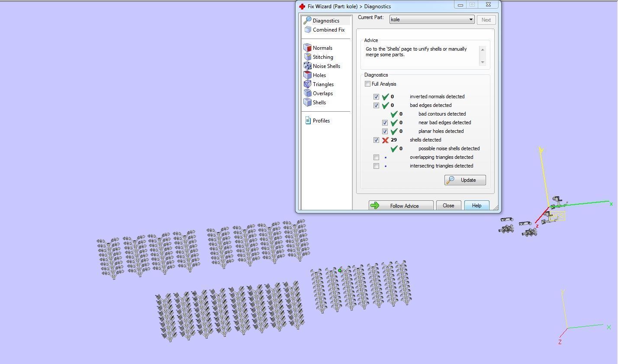Enable intersecting triangles detected checkbox
This screenshot has height=364, width=618.
click(376, 166)
